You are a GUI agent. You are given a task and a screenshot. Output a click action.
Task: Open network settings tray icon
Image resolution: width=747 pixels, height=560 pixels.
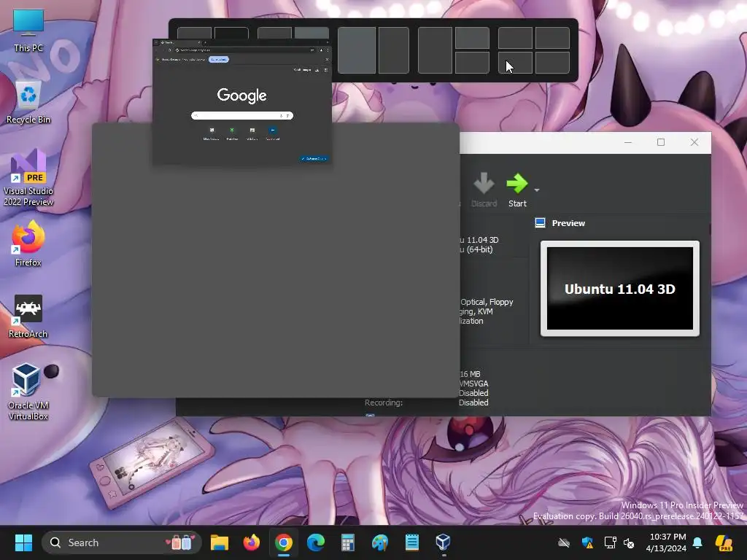coord(611,542)
